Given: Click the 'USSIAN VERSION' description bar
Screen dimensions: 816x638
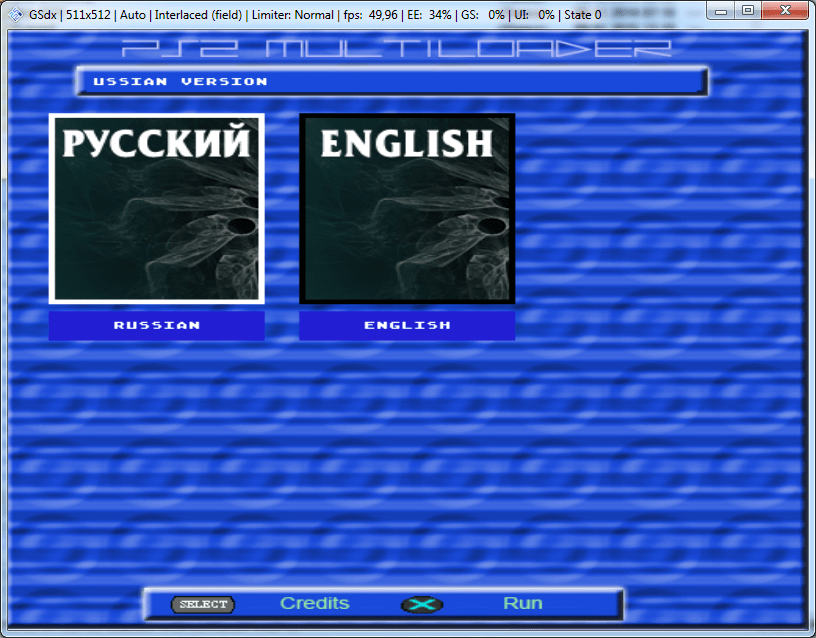Looking at the screenshot, I should point(390,81).
